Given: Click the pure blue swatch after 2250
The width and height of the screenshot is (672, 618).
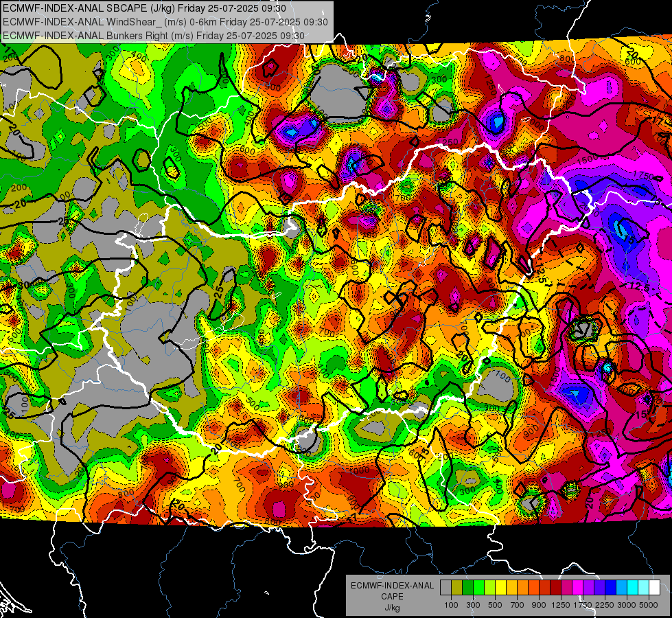Looking at the screenshot, I should pyautogui.click(x=611, y=588).
